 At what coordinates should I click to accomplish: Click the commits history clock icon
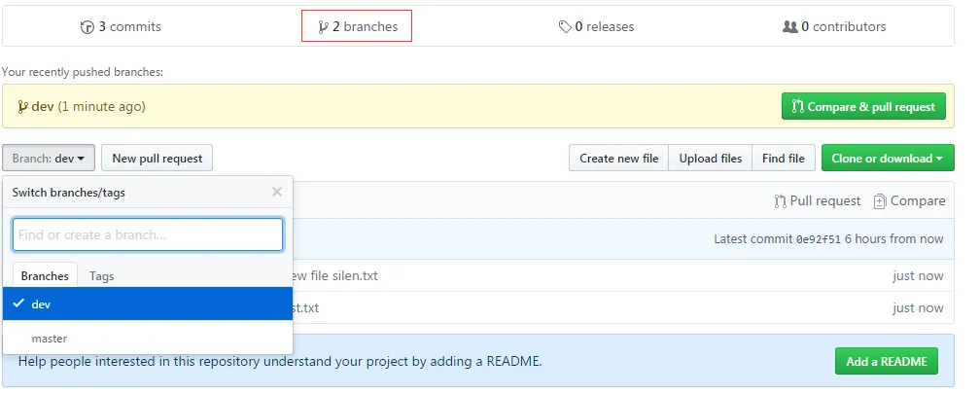pyautogui.click(x=87, y=27)
